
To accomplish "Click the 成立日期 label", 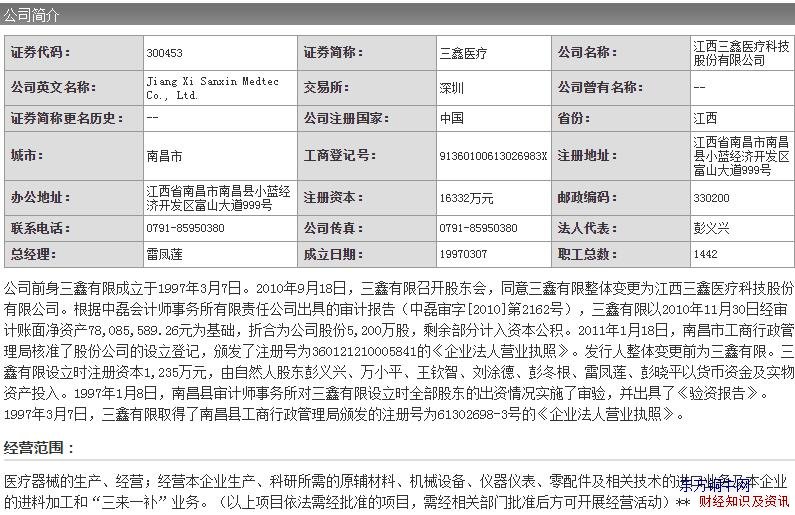I will tap(334, 254).
